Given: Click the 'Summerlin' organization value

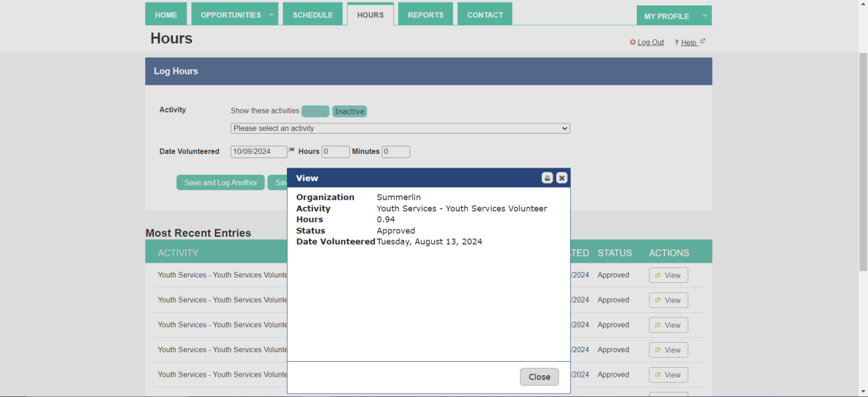Looking at the screenshot, I should [399, 197].
